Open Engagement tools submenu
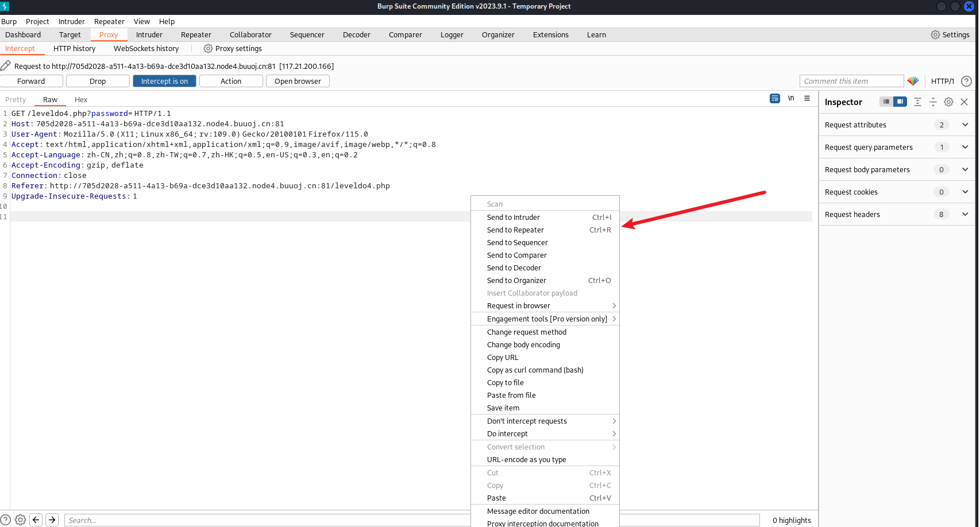Screen dimensions: 980x527 point(545,319)
